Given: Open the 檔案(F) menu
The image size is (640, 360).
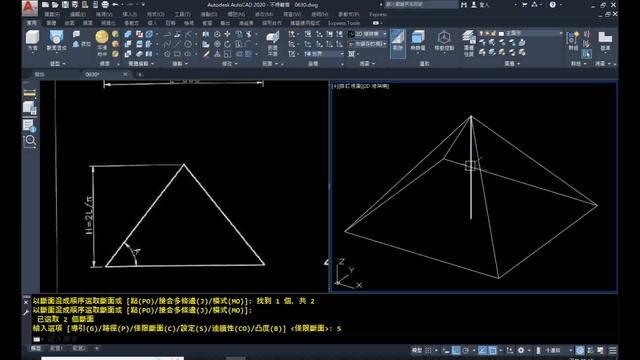Looking at the screenshot, I should tap(52, 14).
